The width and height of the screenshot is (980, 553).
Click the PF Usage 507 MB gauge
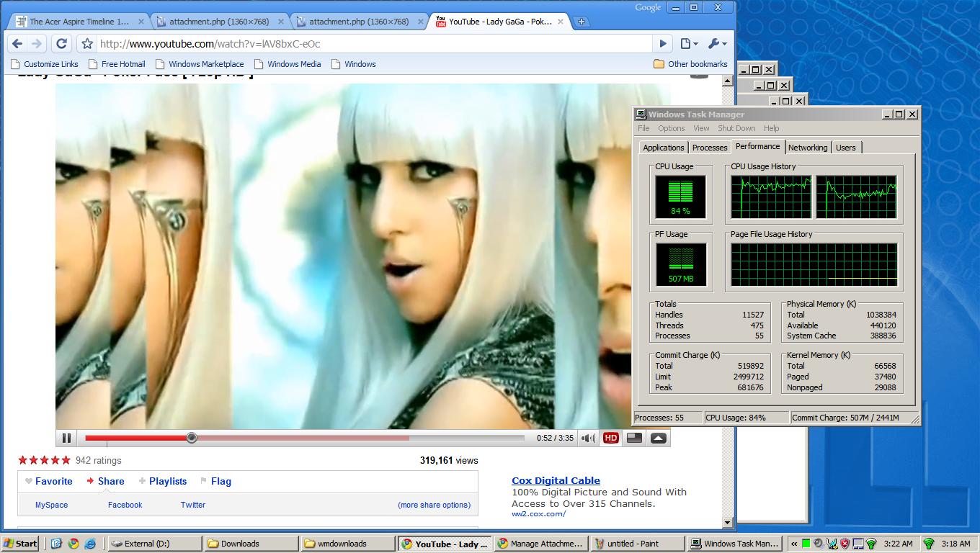[680, 264]
